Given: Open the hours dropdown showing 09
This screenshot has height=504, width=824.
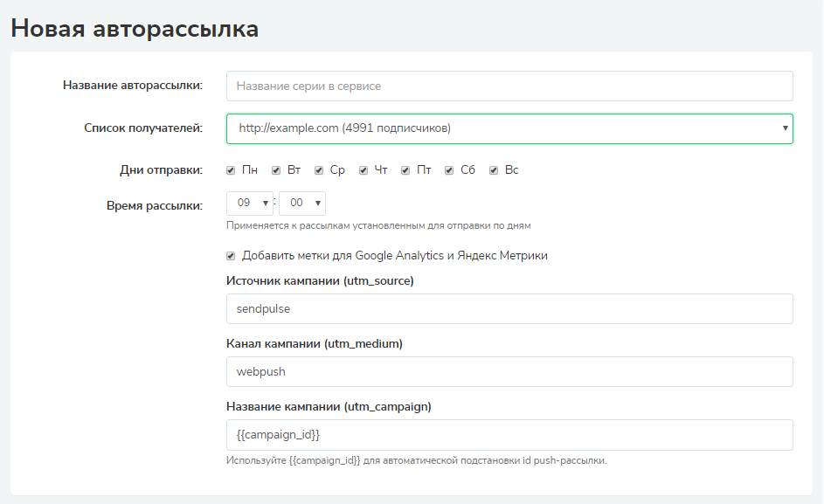Looking at the screenshot, I should (250, 204).
